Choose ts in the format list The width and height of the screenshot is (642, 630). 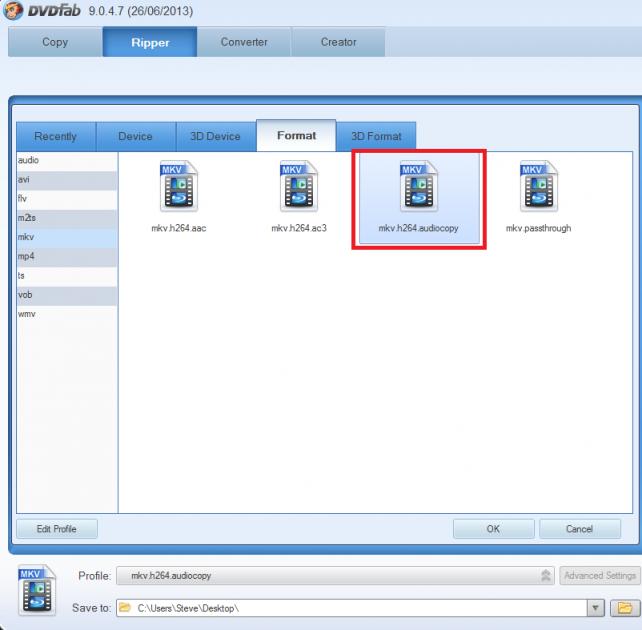point(67,276)
